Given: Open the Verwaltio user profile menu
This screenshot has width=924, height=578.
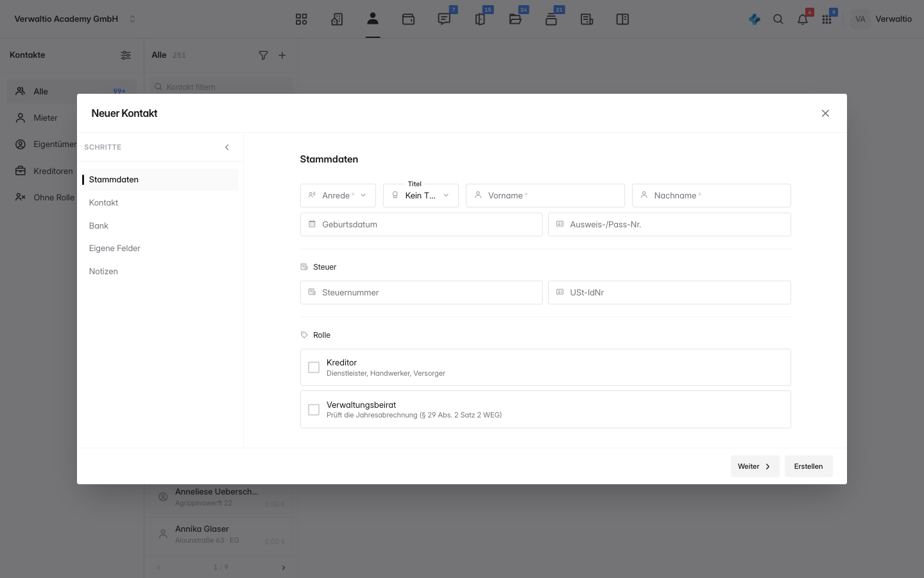Looking at the screenshot, I should 882,19.
